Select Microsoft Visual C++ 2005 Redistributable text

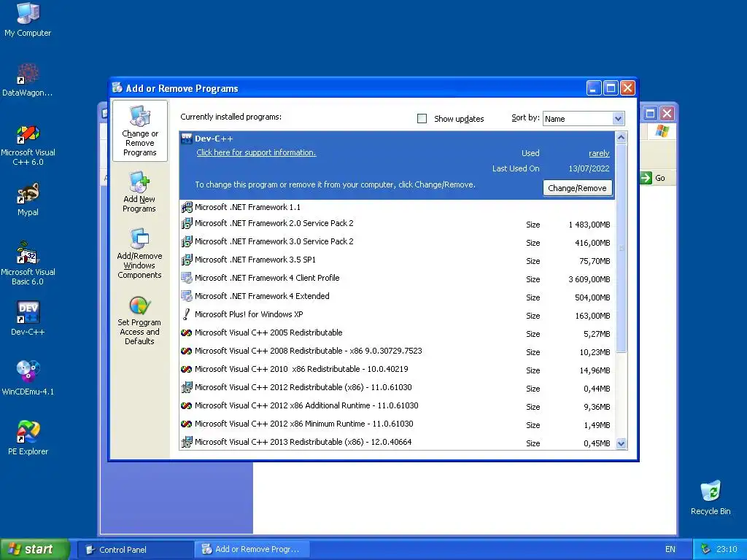[x=268, y=332]
